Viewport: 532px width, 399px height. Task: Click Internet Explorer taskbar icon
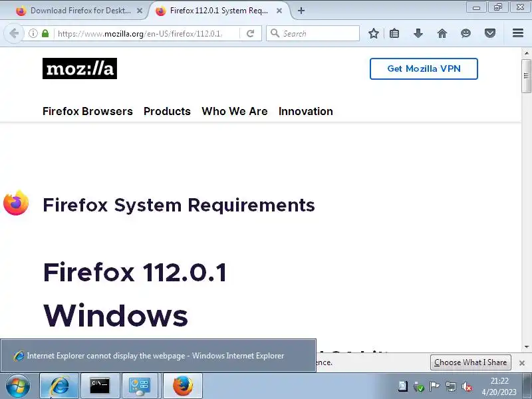coord(60,386)
